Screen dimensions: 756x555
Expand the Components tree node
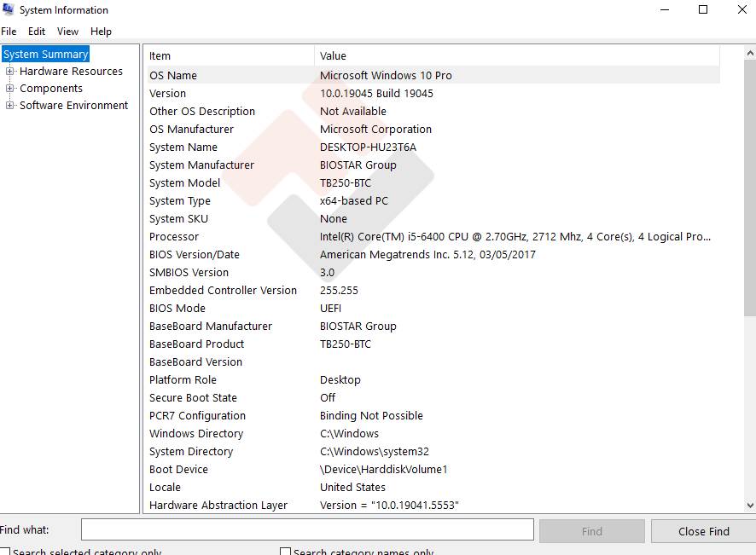(10, 89)
